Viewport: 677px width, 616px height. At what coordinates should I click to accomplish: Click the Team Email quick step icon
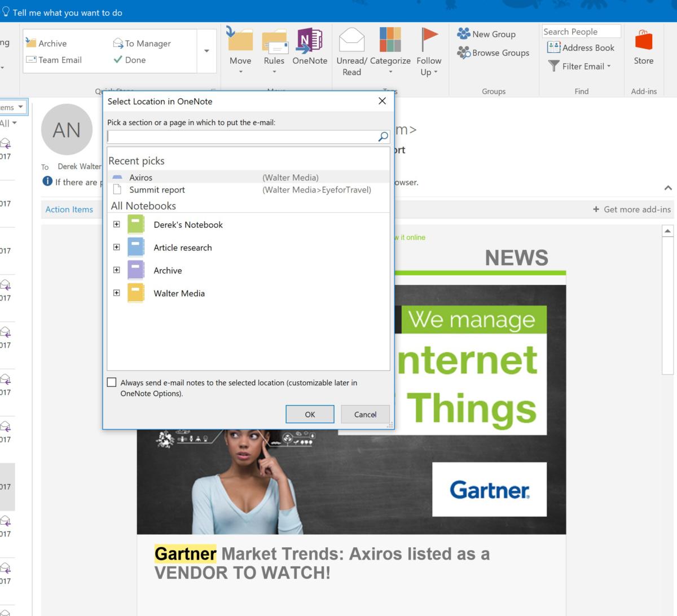click(32, 60)
